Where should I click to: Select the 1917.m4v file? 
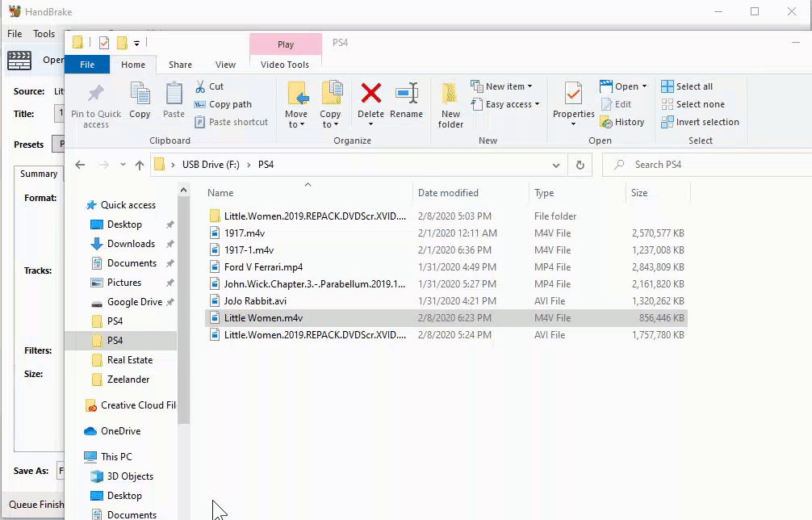point(446,233)
